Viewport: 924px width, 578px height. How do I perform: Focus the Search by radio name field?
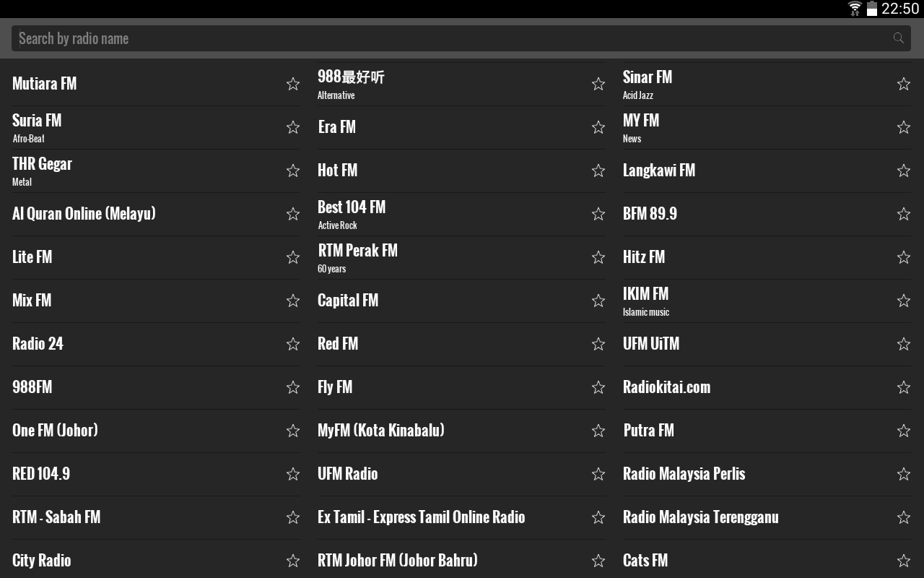point(461,38)
